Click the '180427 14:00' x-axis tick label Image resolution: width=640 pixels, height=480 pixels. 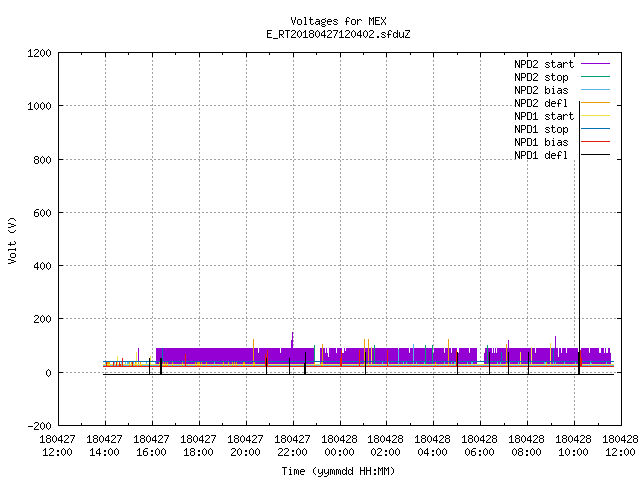pos(104,446)
